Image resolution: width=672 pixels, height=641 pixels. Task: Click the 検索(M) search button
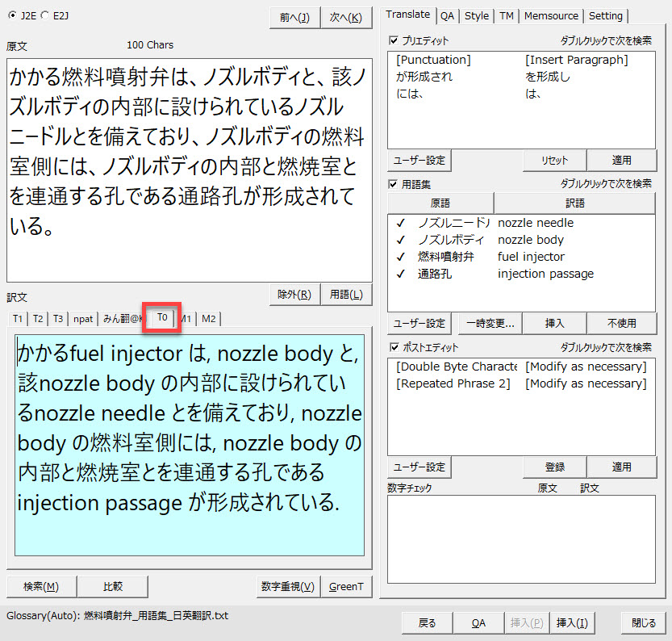coord(40,586)
